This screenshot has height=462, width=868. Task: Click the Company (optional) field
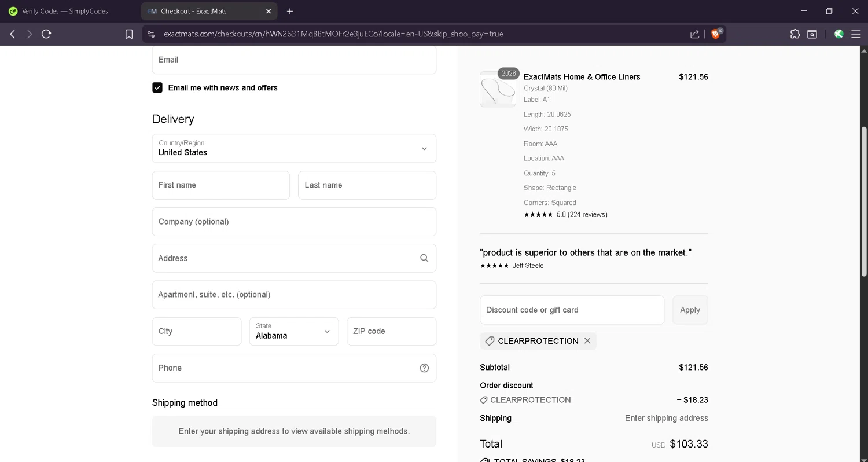click(x=294, y=222)
